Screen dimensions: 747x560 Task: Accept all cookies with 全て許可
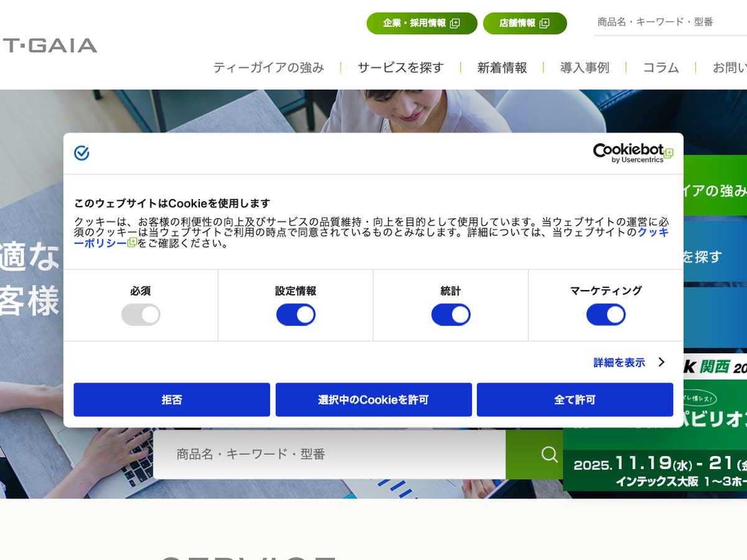click(575, 399)
